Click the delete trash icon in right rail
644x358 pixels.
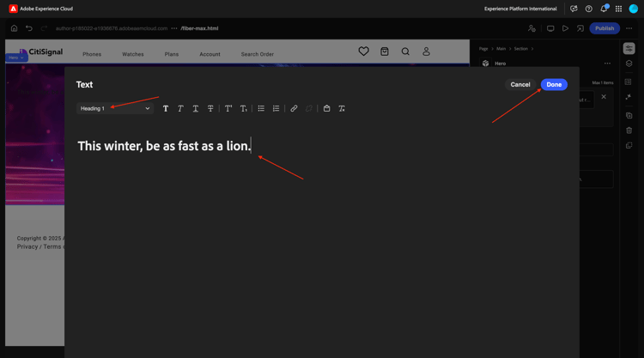tap(629, 130)
